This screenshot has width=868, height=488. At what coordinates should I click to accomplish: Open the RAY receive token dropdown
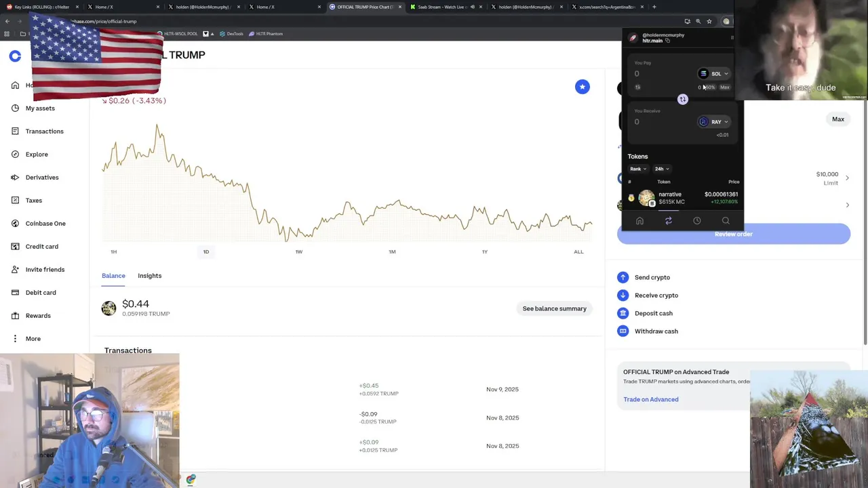(x=713, y=122)
